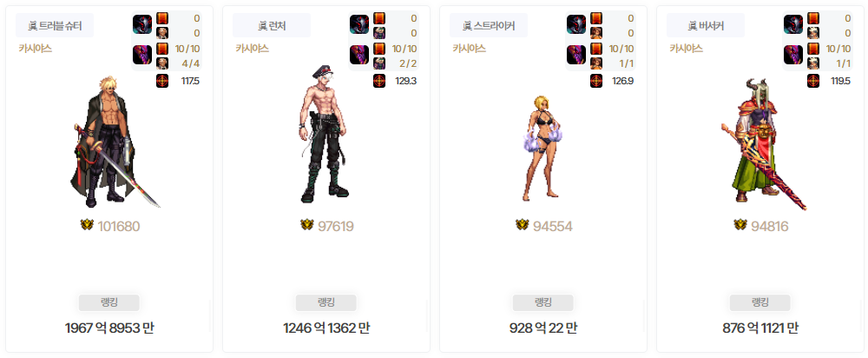Click the gold fame crown icon beside 101680
Image resolution: width=868 pixels, height=358 pixels.
pyautogui.click(x=87, y=225)
